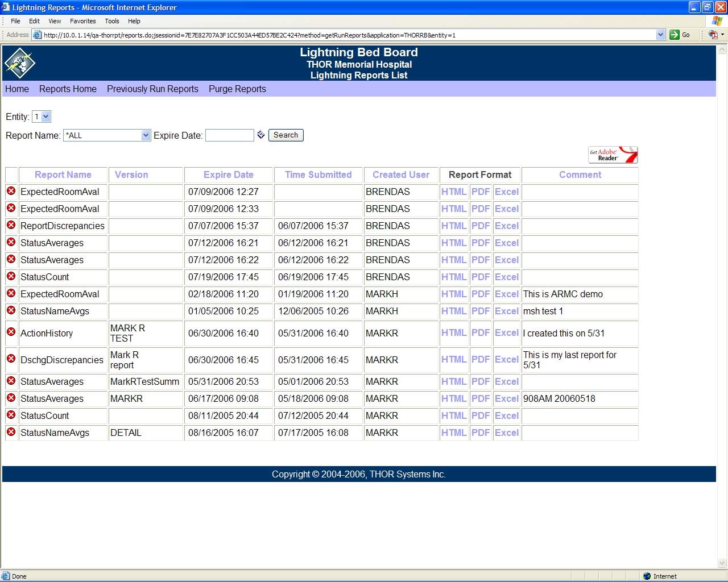Open the Tools menu
The width and height of the screenshot is (728, 582).
tap(112, 21)
